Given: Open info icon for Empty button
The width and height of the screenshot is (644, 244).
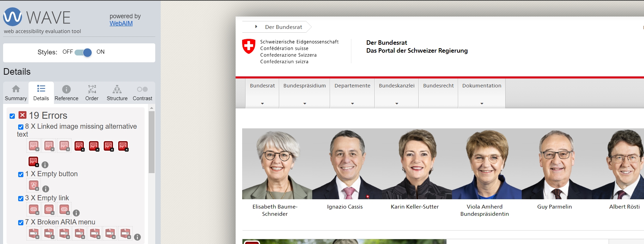Looking at the screenshot, I should tap(46, 189).
